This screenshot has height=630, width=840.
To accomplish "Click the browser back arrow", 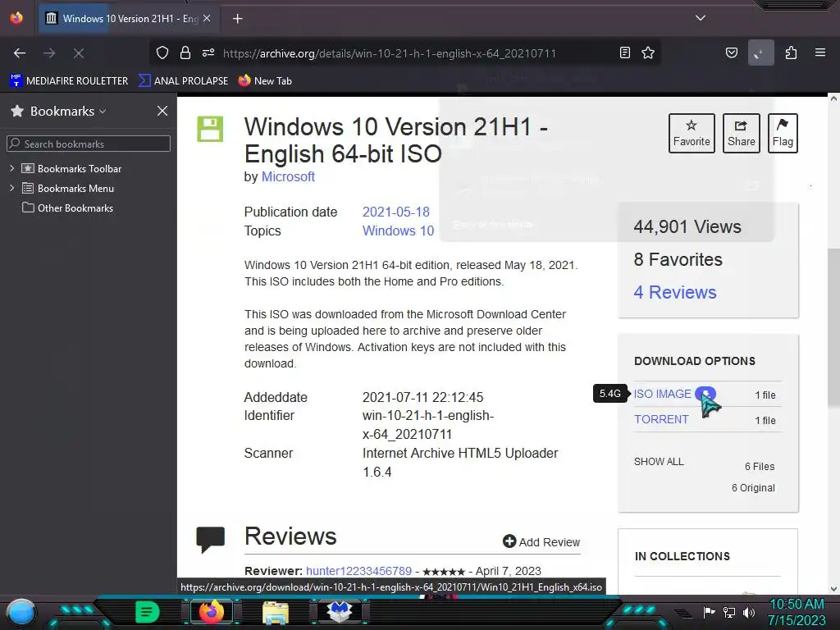I will click(20, 53).
